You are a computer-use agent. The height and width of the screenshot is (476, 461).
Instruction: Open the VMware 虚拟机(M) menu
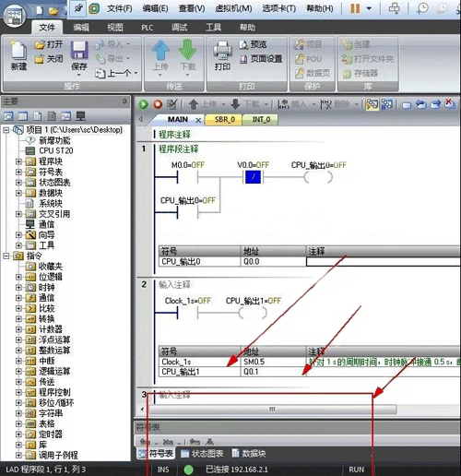(x=233, y=8)
